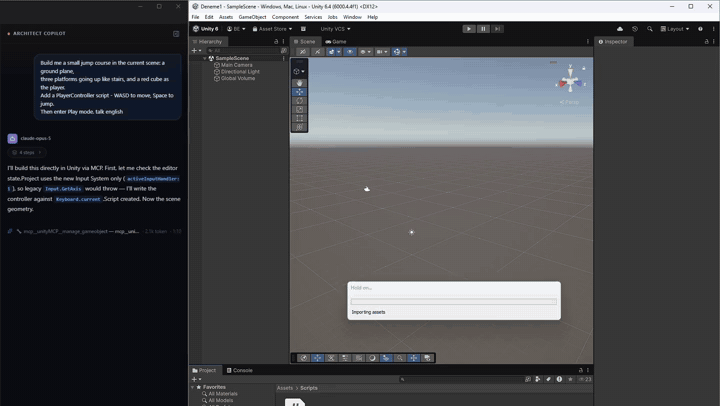
Task: Select the Move tool in Scene tools
Action: 299,92
